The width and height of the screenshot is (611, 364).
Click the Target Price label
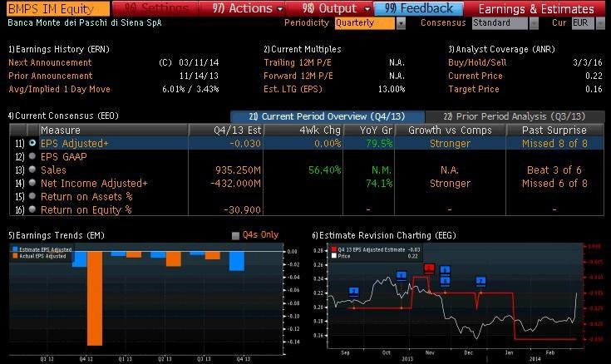474,89
